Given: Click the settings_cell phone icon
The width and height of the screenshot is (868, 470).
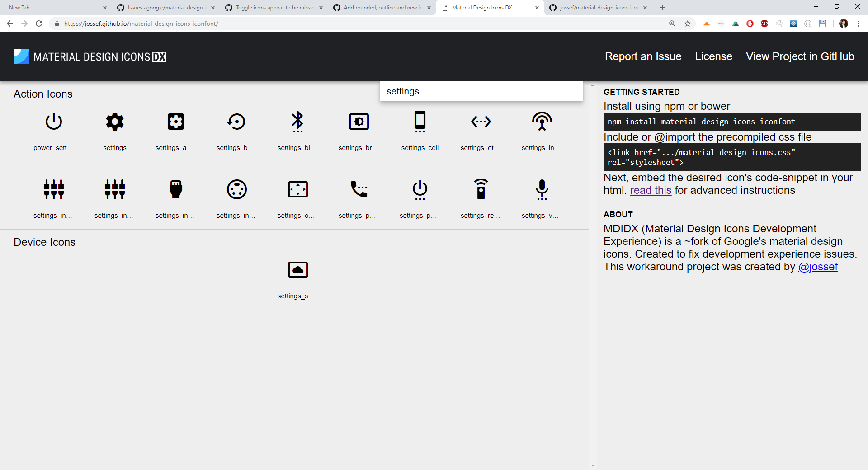Looking at the screenshot, I should tap(420, 121).
